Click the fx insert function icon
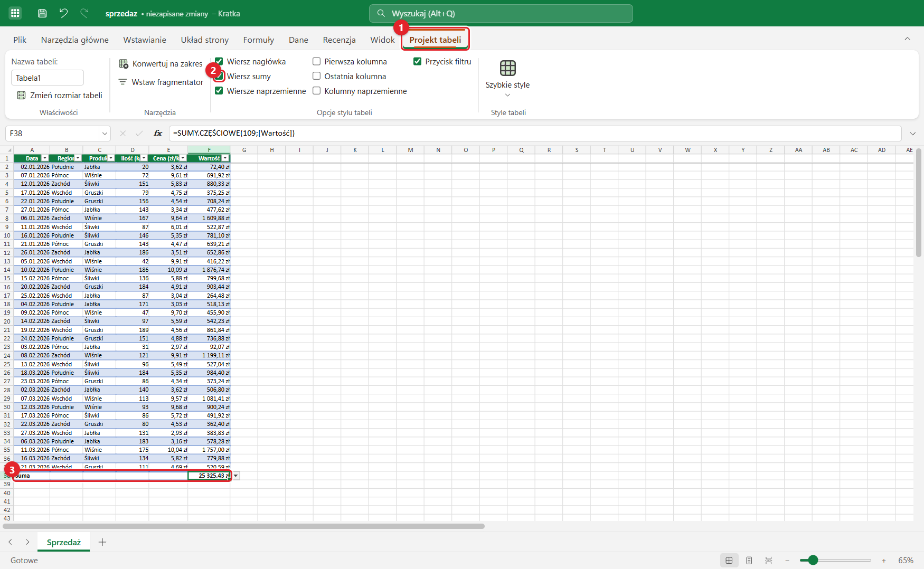This screenshot has height=569, width=924. [158, 134]
